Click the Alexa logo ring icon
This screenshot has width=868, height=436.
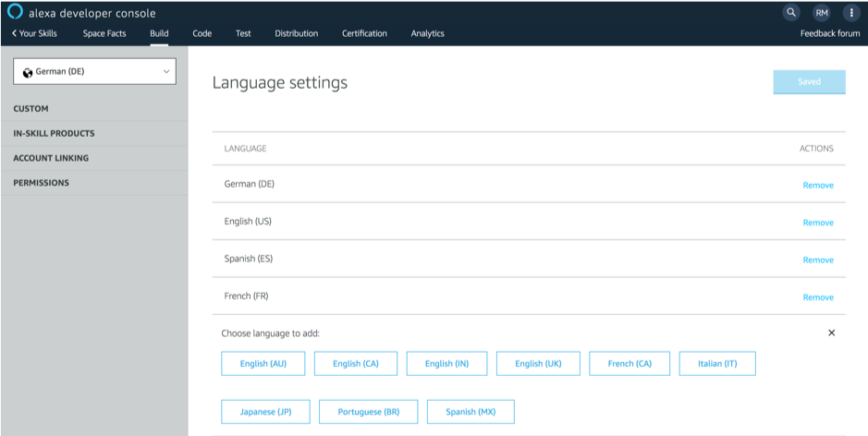[15, 12]
